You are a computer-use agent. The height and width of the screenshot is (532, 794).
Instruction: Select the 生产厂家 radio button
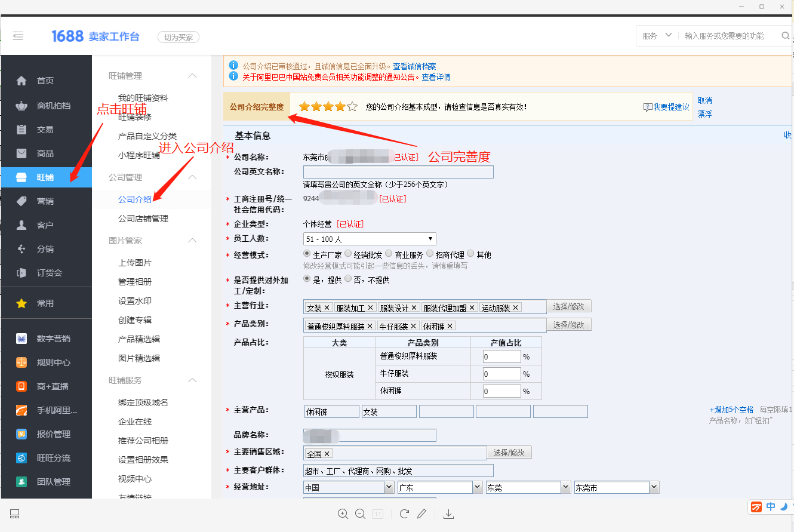(306, 253)
